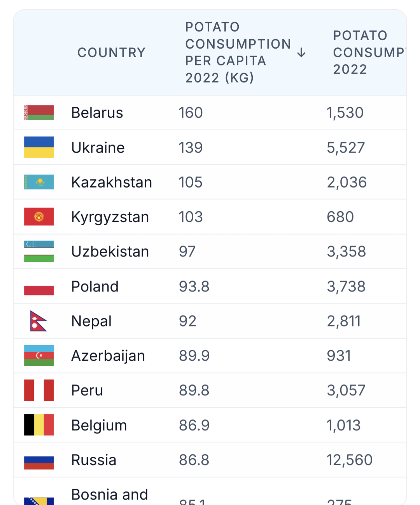Click the sort descending arrow icon
Image resolution: width=420 pixels, height=505 pixels.
coord(301,53)
